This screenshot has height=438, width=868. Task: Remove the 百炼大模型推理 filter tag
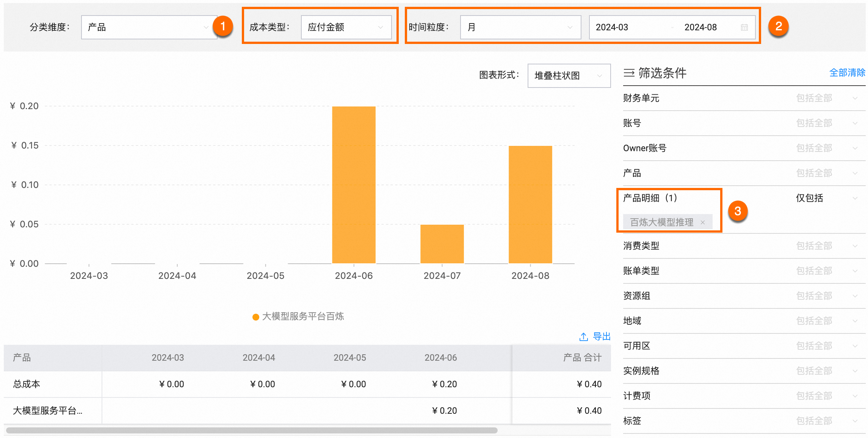[x=703, y=222]
